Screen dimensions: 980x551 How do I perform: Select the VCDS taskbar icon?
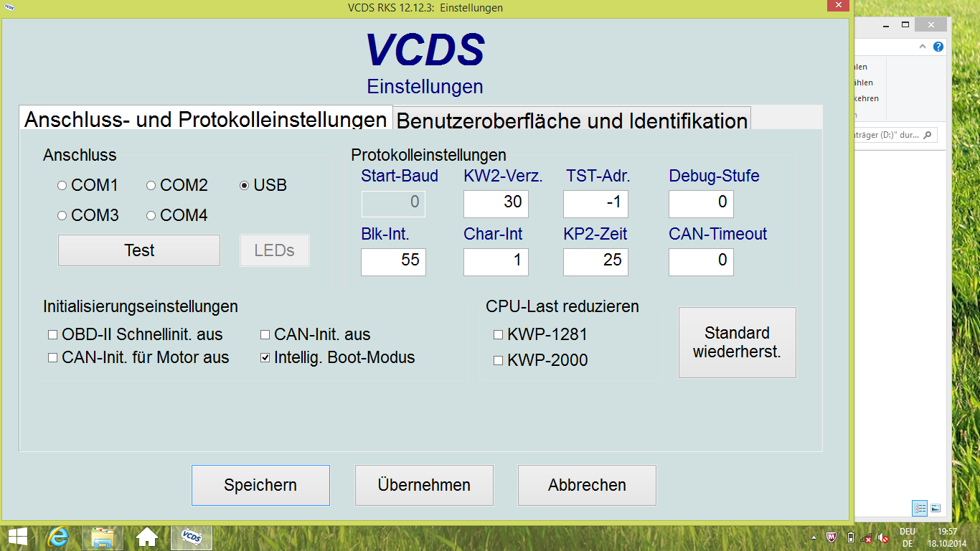[x=191, y=537]
